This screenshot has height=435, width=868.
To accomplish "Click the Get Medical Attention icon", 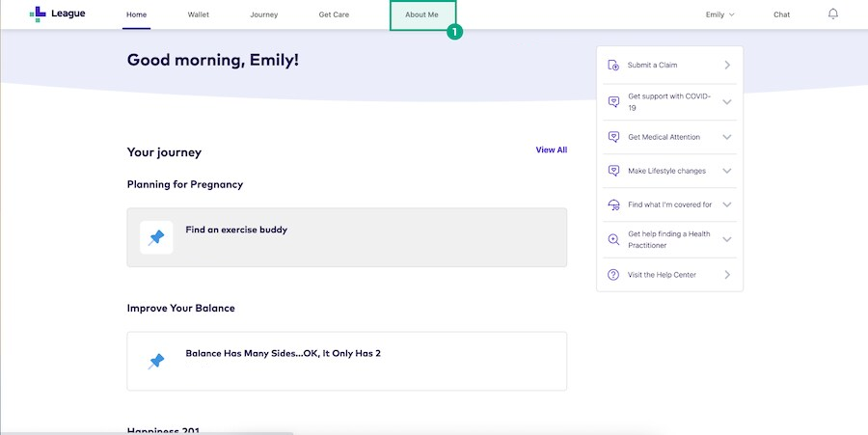I will click(613, 137).
